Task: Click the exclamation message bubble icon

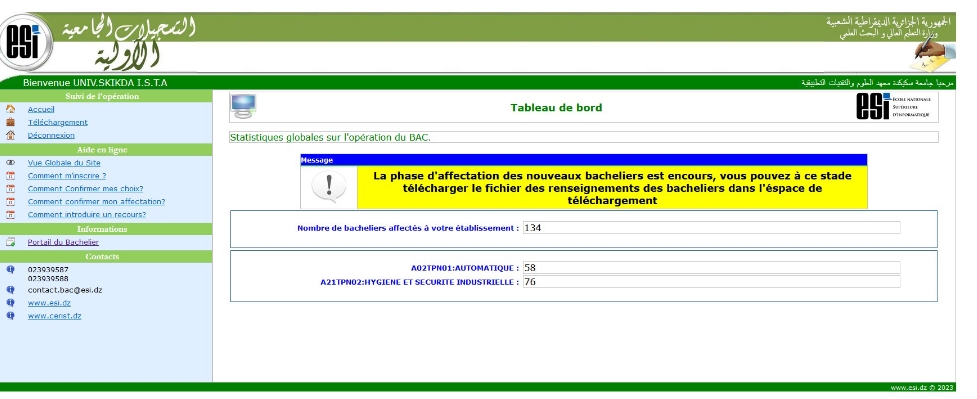Action: 328,186
